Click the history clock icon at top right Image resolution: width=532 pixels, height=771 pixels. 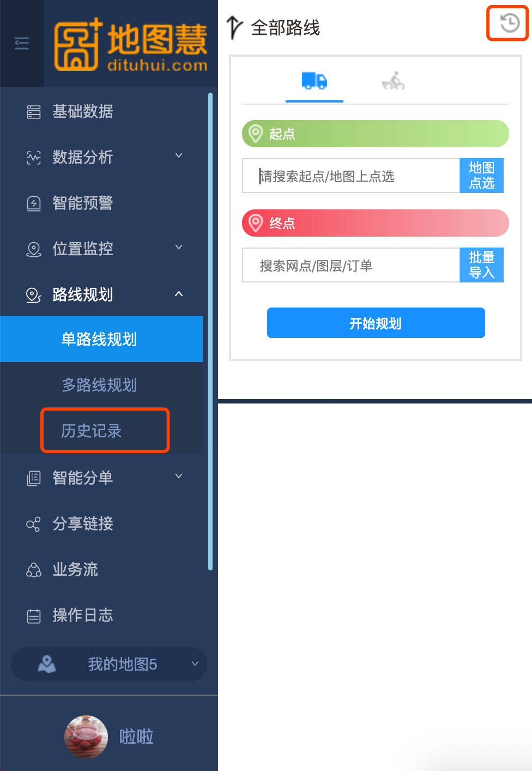pos(510,23)
